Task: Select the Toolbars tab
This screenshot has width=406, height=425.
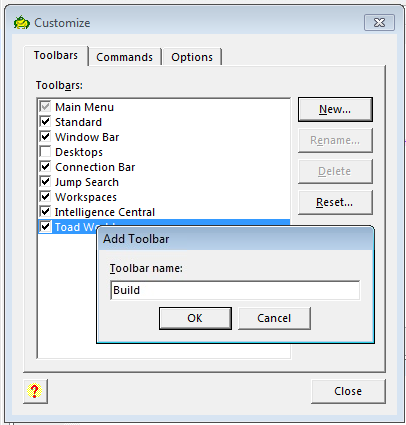Action: [56, 55]
